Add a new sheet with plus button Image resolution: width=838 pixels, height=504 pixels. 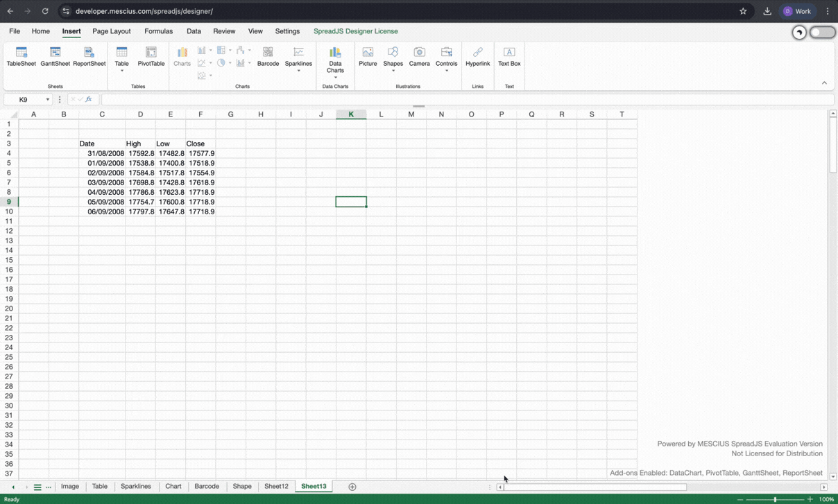point(352,487)
